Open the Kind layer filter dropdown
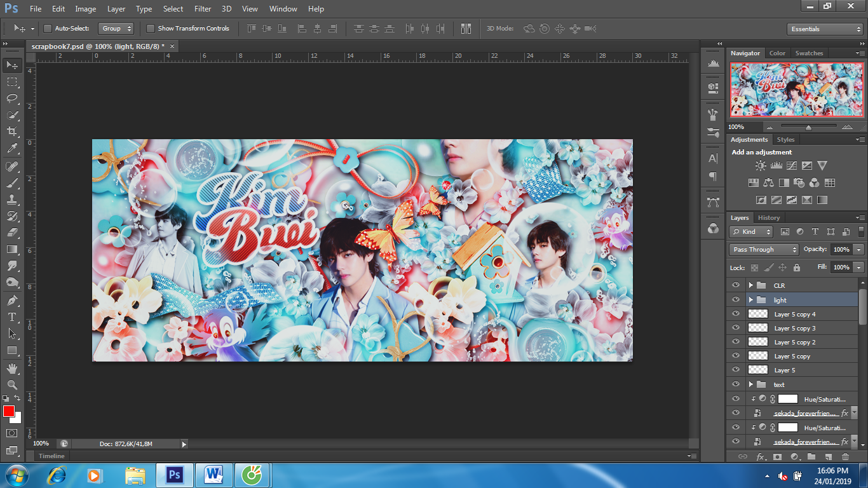Viewport: 868px width, 488px height. click(x=751, y=232)
